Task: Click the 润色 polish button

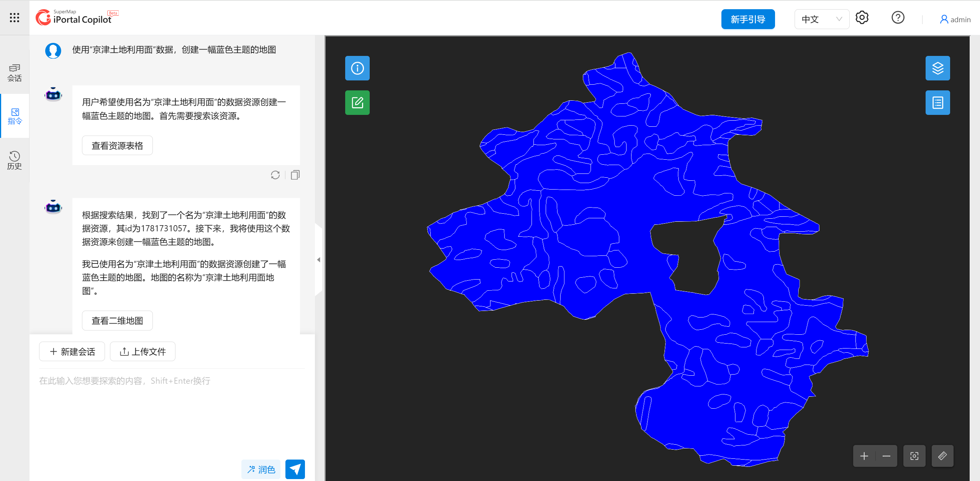Action: pos(261,469)
